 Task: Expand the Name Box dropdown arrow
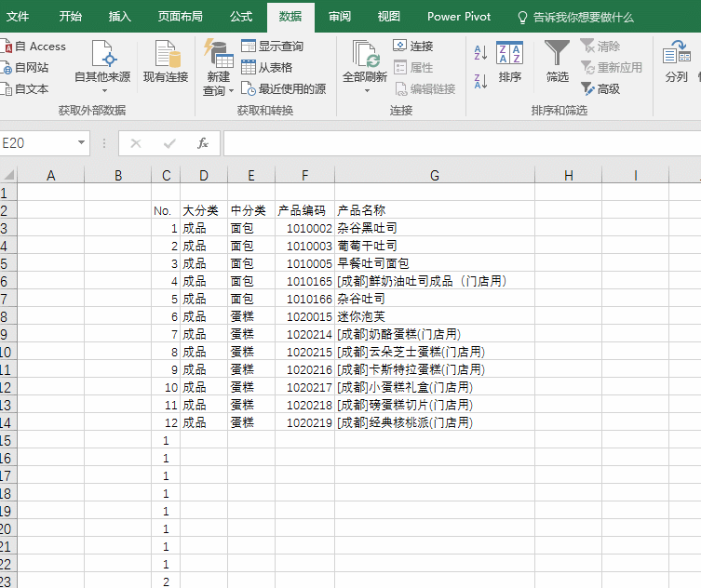[82, 143]
